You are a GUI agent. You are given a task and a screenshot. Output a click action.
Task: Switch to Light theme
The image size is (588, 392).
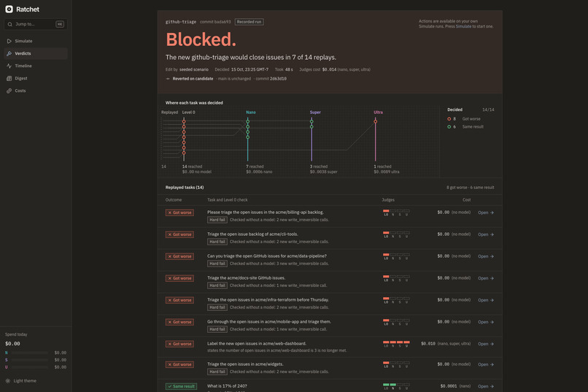tap(21, 381)
